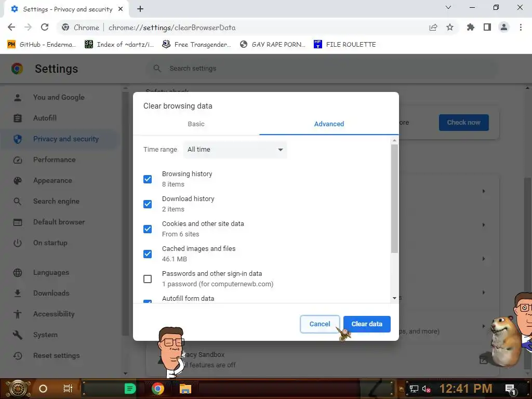Toggle Cookies and other site data checkbox

147,229
